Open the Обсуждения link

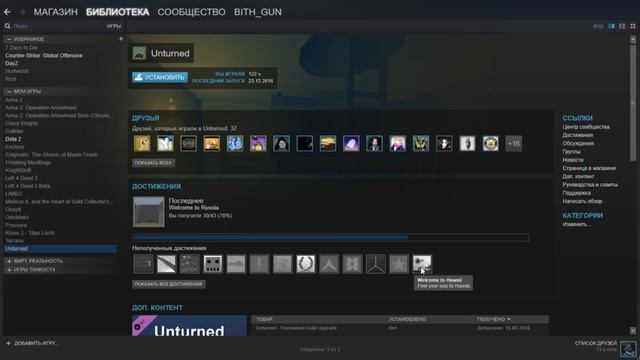[x=578, y=143]
